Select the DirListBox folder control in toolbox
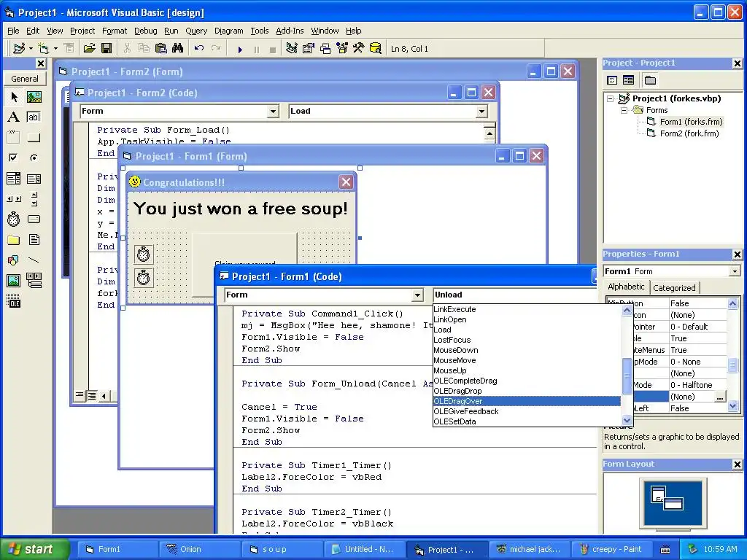This screenshot has width=747, height=560. coord(14,239)
